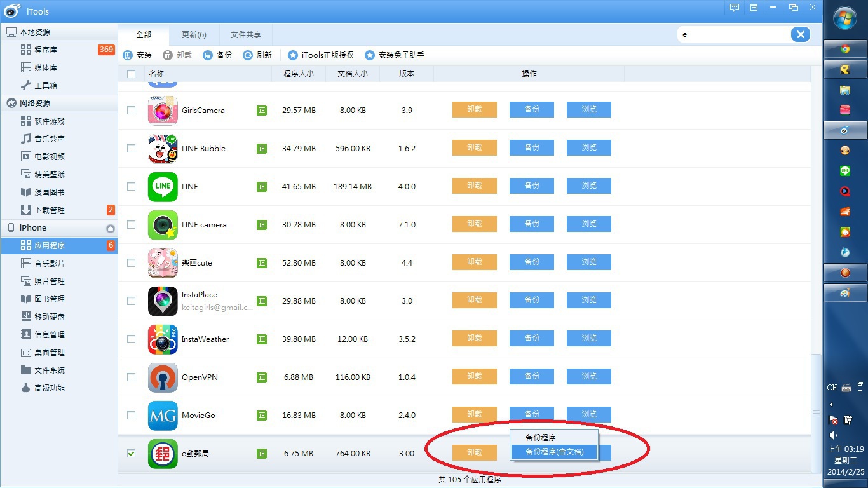This screenshot has height=488, width=868.
Task: Open 媒体库 media library
Action: coord(58,67)
